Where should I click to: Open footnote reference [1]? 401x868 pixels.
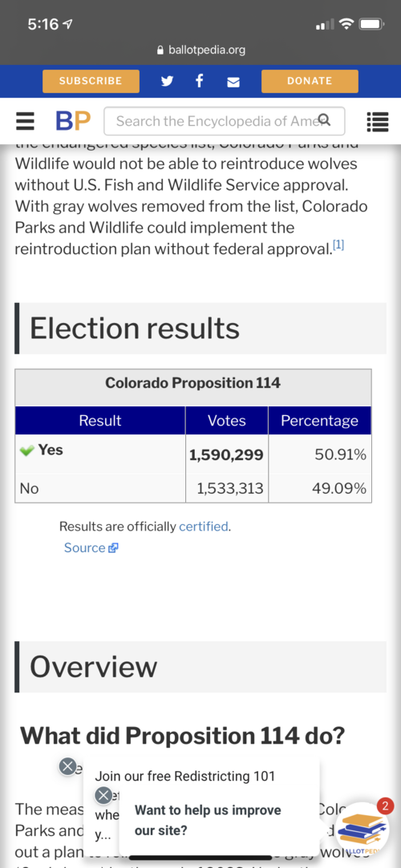[x=338, y=246]
